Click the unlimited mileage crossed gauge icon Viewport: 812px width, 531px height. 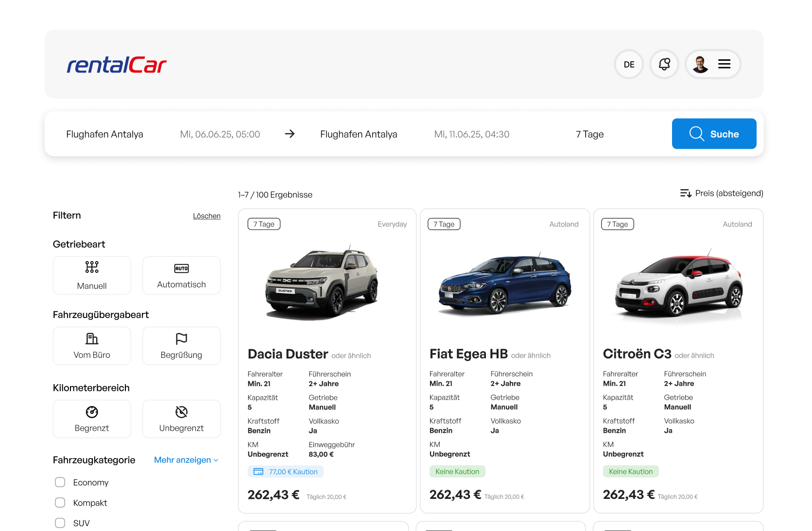(x=181, y=412)
